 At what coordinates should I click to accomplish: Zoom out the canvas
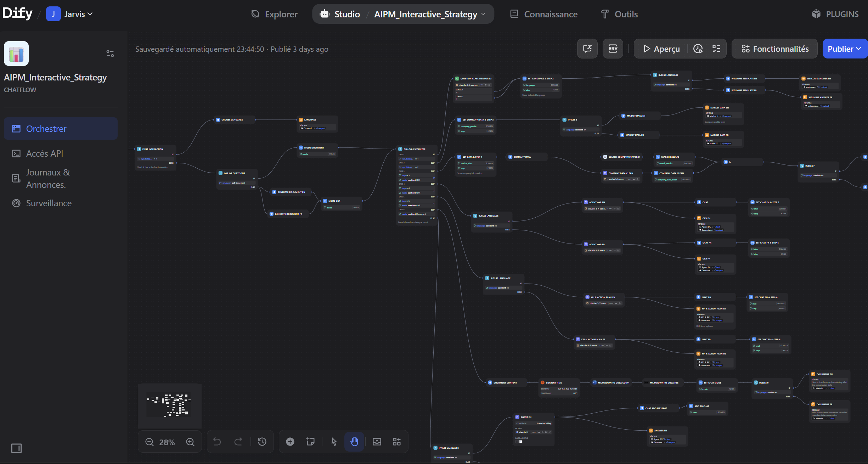coord(150,442)
